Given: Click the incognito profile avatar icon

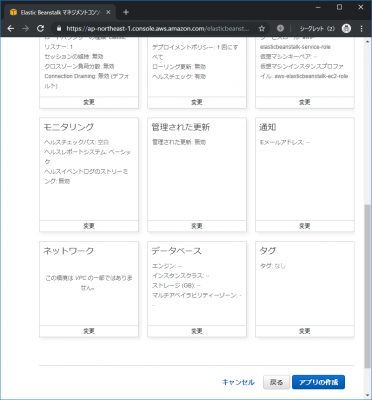Looking at the screenshot, I should pyautogui.click(x=346, y=29).
